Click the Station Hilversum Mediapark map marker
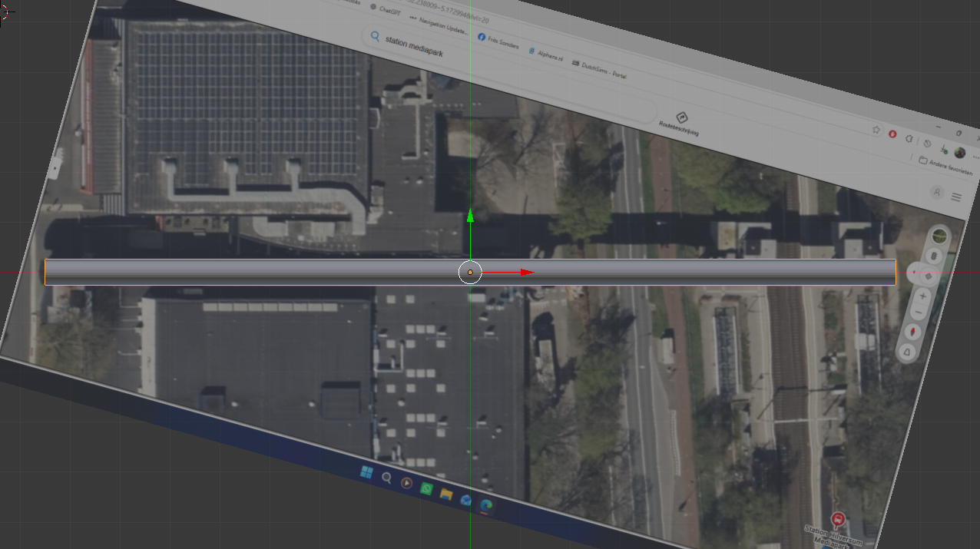The image size is (980, 549). (x=838, y=520)
